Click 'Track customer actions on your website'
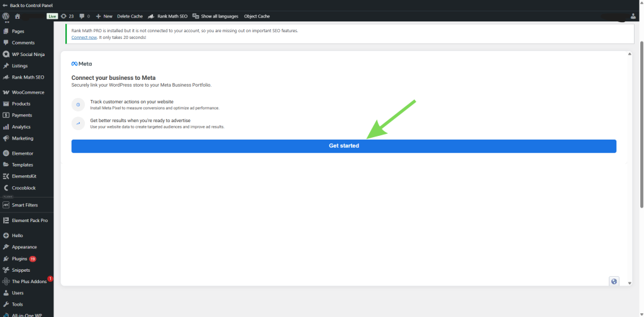 point(132,101)
